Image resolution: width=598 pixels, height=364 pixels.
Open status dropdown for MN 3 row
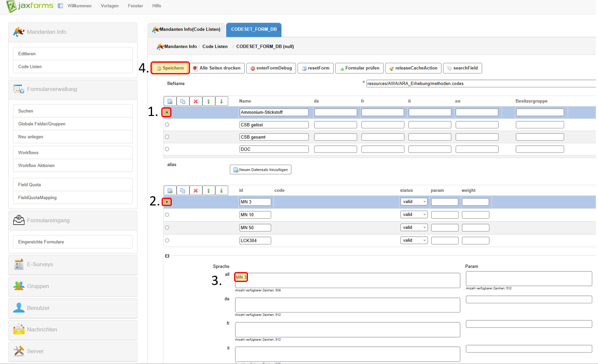[x=414, y=202]
